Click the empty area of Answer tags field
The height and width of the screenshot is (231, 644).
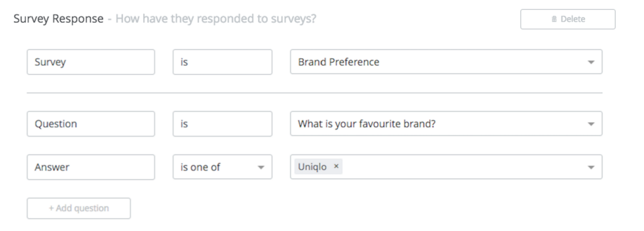(x=461, y=167)
